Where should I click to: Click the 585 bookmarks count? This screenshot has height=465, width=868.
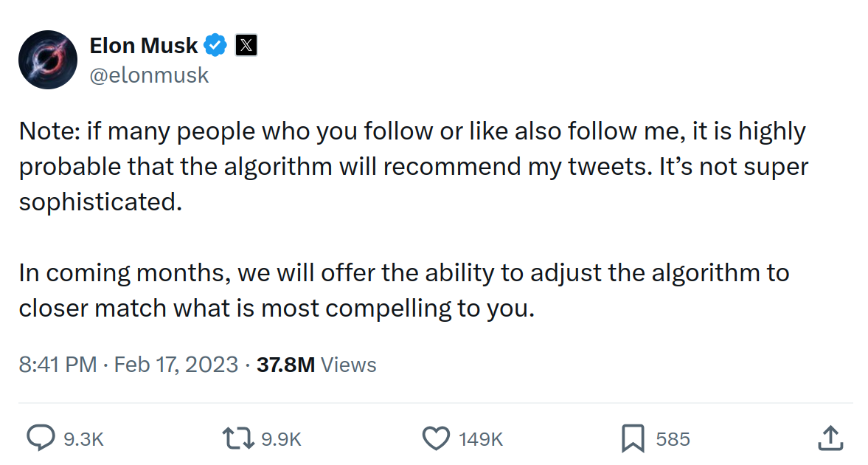click(673, 439)
